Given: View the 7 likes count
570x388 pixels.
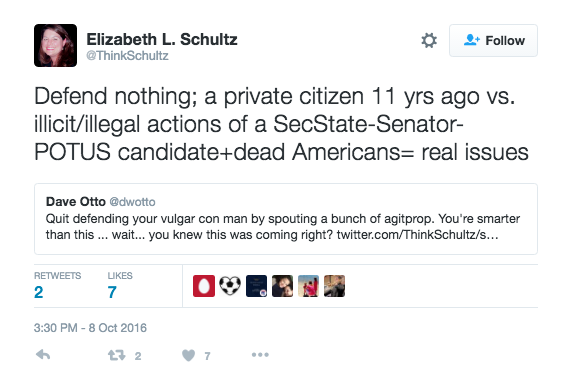Looking at the screenshot, I should [x=112, y=292].
